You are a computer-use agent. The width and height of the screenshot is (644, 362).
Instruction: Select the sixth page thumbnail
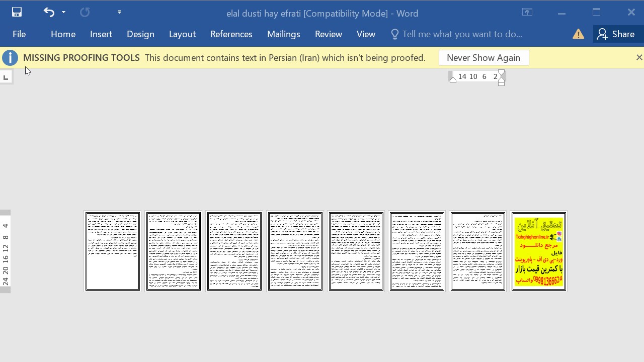coord(417,251)
